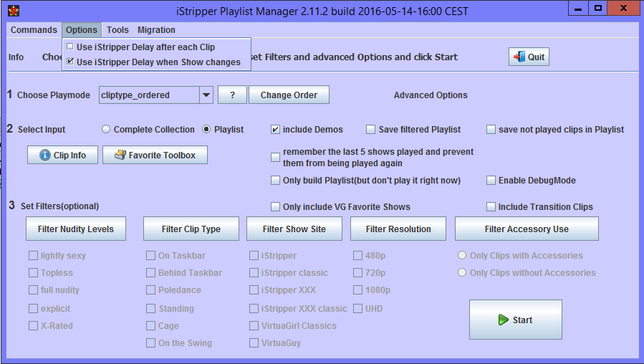Expand the Playmode dropdown arrow

pos(206,95)
